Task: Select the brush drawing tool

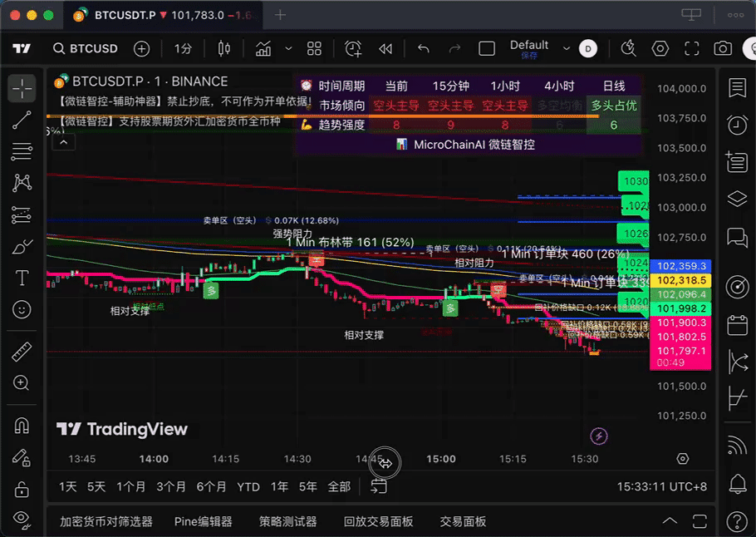Action: 22,247
